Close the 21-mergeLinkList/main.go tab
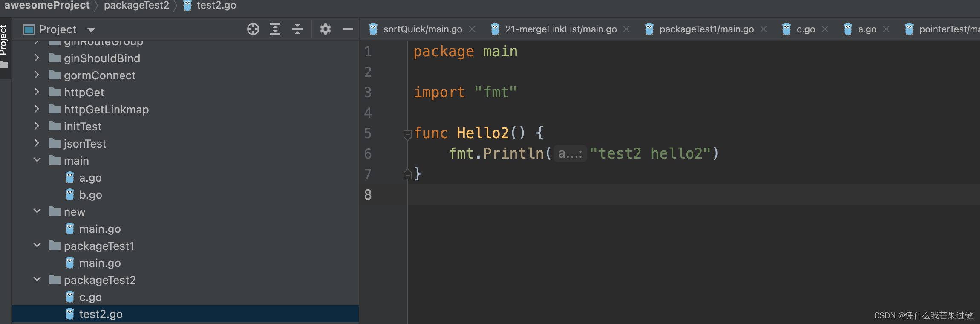The height and width of the screenshot is (324, 980). point(626,29)
